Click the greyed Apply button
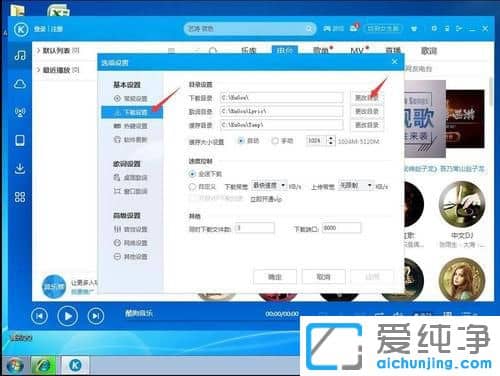The image size is (500, 376). click(372, 277)
